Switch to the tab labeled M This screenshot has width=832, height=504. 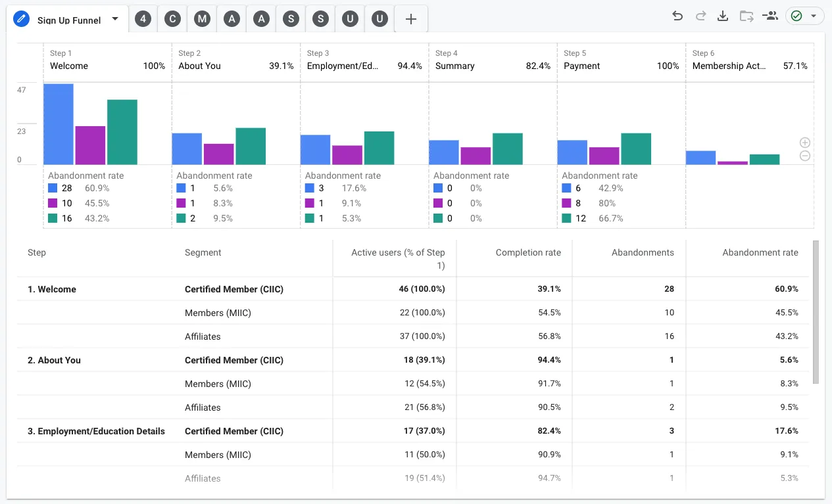pos(202,19)
